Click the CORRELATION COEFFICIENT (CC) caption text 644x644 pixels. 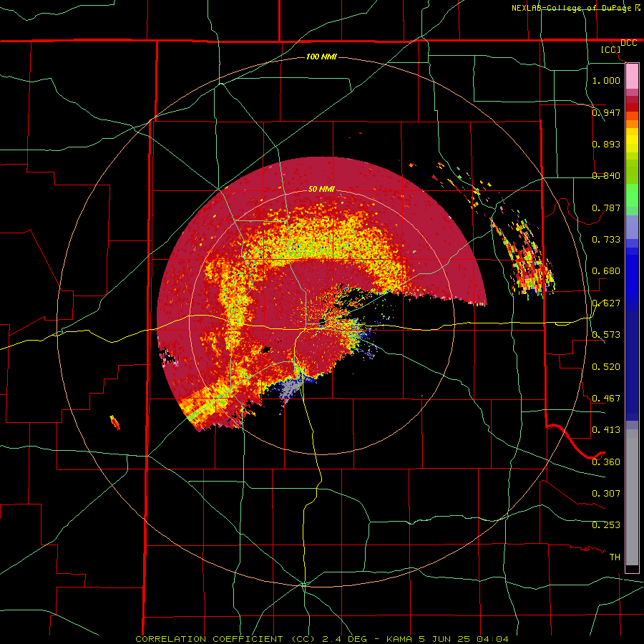click(x=225, y=639)
